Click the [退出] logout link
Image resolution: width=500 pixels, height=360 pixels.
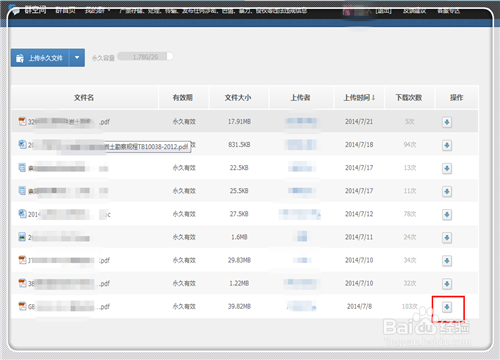pyautogui.click(x=384, y=11)
